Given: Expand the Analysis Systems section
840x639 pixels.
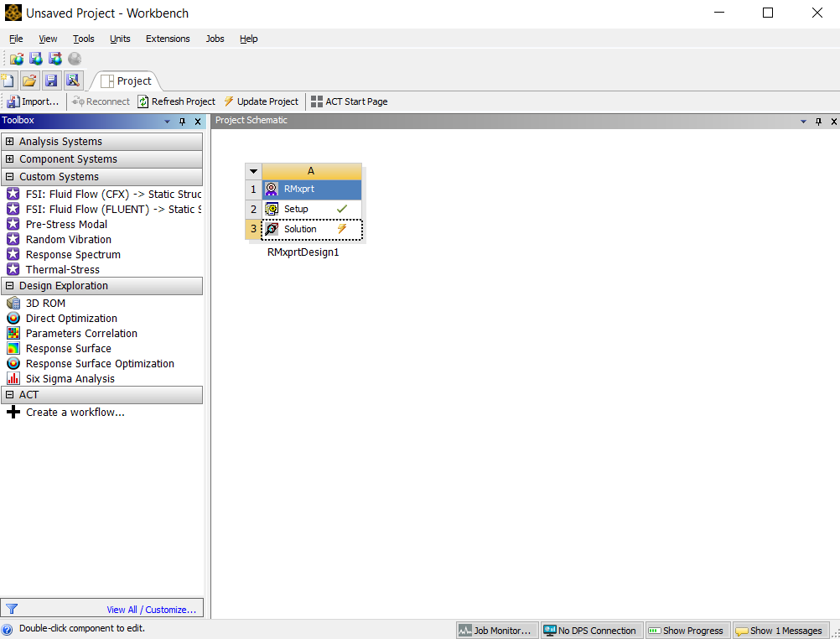Looking at the screenshot, I should tap(10, 142).
